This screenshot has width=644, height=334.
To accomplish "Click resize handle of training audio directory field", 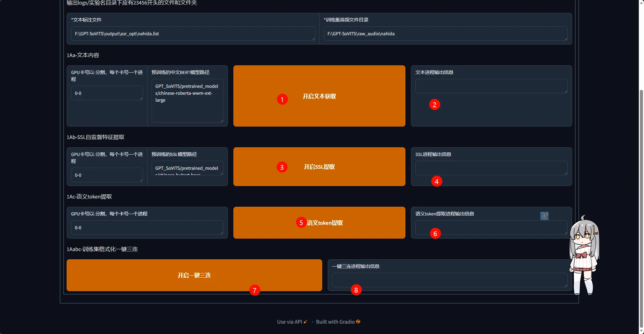I will [x=566, y=39].
